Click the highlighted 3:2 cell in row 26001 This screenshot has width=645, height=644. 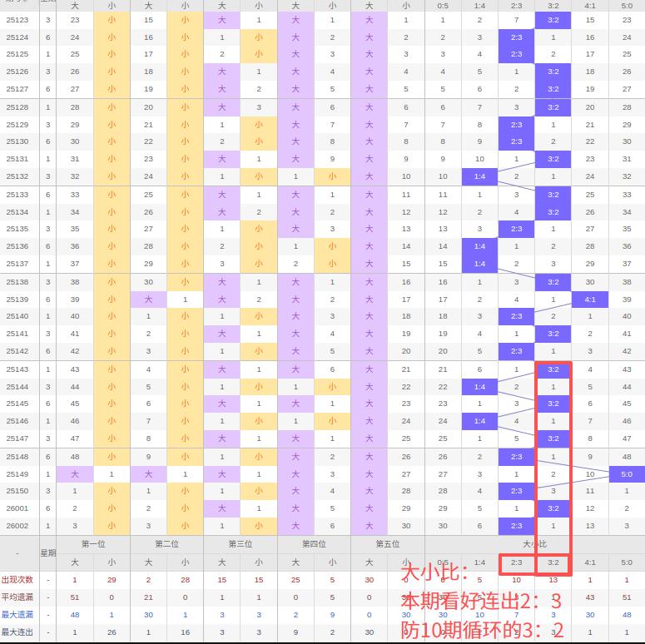553,508
